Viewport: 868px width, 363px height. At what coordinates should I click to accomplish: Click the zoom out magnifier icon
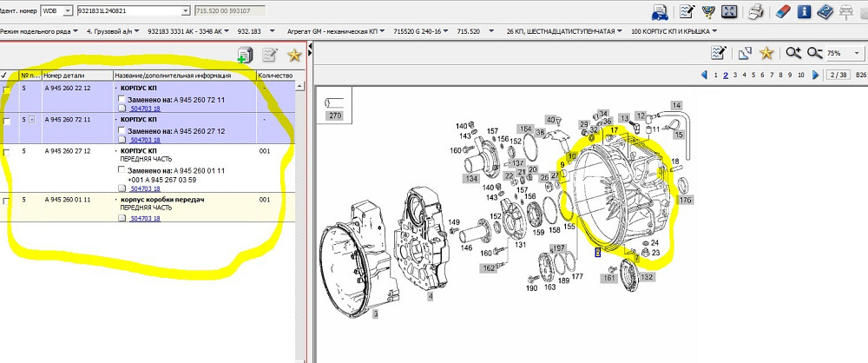pos(814,53)
